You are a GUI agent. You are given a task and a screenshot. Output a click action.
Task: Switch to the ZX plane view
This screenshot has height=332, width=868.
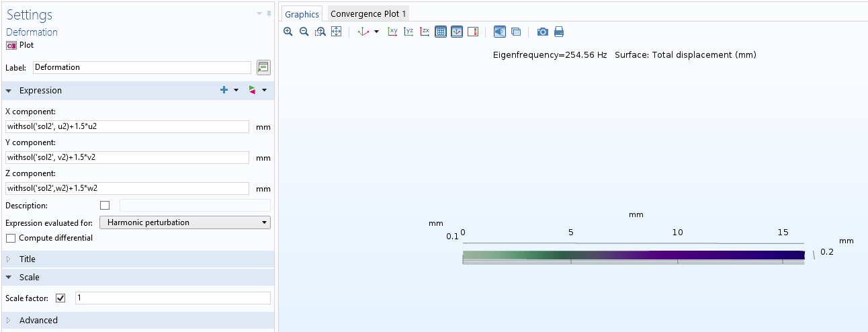pos(425,32)
